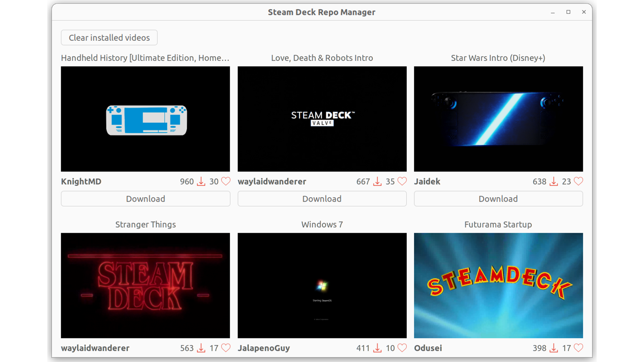Click the download icon for Jaidek Star Wars video

(553, 181)
